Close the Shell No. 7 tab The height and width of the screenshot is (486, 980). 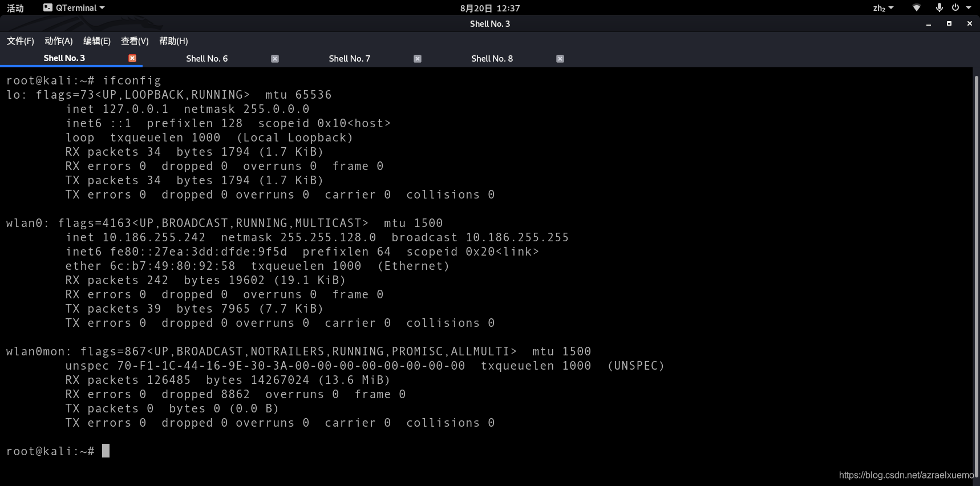click(418, 59)
